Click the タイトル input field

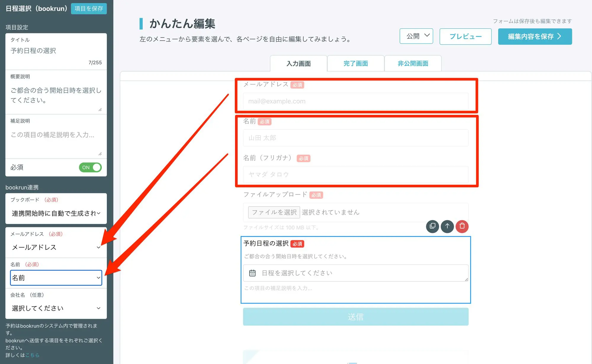[56, 51]
